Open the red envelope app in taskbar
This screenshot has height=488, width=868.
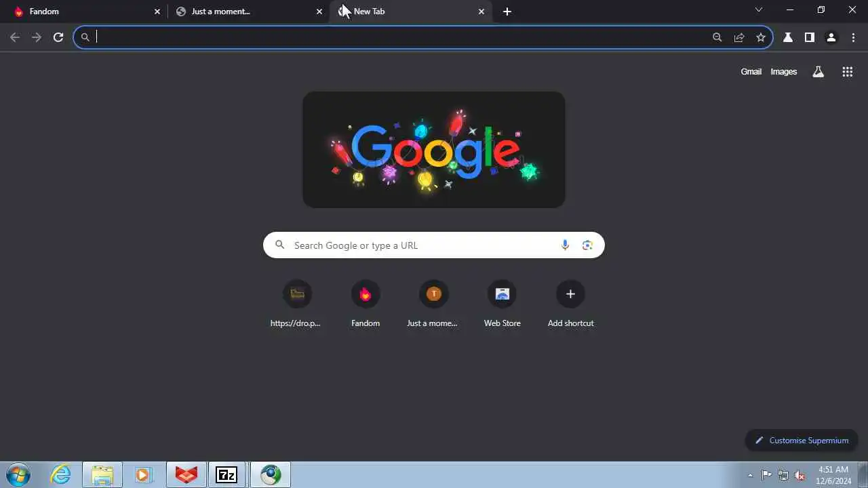(x=186, y=474)
